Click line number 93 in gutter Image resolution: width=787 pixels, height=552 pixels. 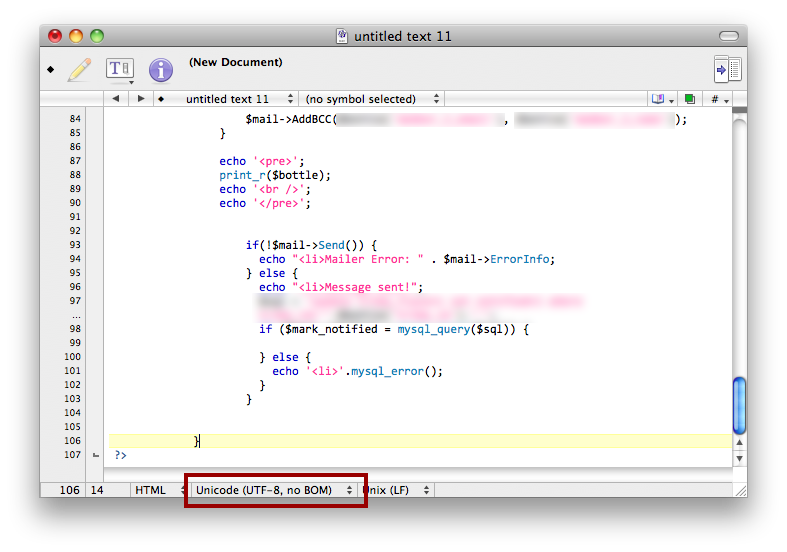[75, 244]
